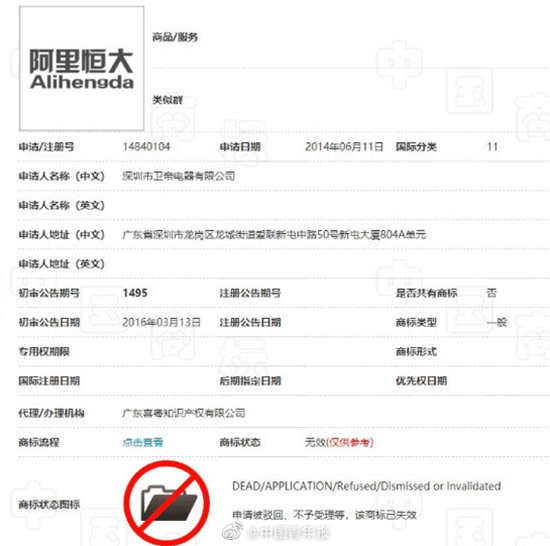Click the 点击查看 trademark process link

143,442
